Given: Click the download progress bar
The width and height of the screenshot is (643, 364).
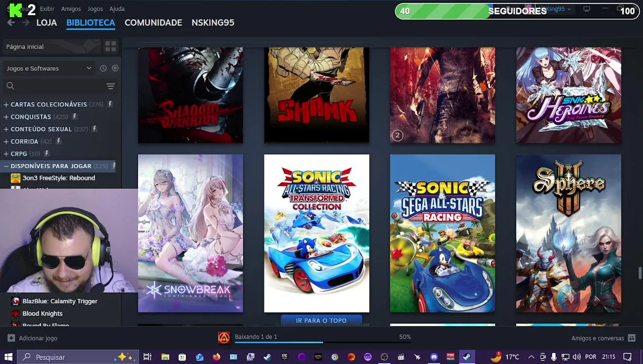Looking at the screenshot, I should click(323, 343).
